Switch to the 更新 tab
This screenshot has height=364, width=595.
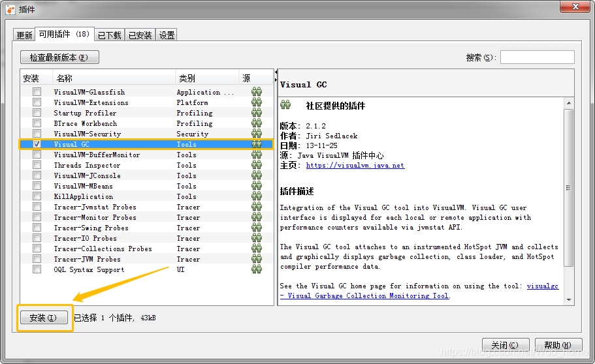[24, 35]
